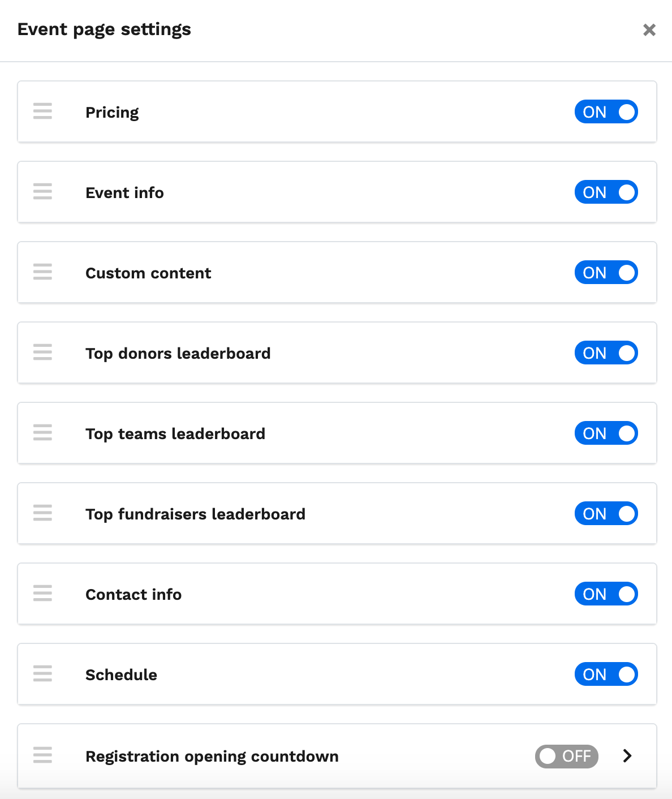Click the drag handle icon beside Contact info
Image resolution: width=672 pixels, height=799 pixels.
(42, 594)
